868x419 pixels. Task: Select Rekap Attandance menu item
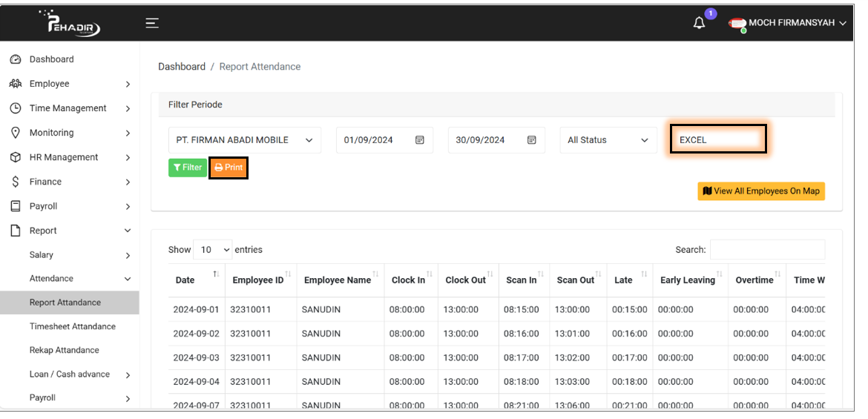coord(65,350)
